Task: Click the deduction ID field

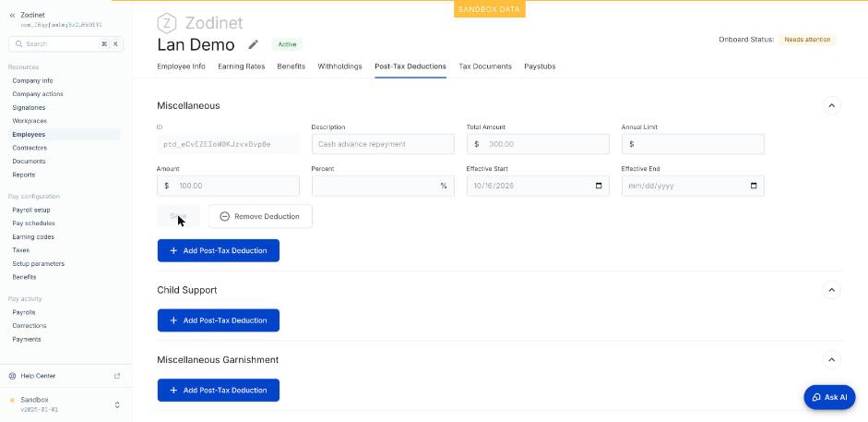Action: point(228,144)
